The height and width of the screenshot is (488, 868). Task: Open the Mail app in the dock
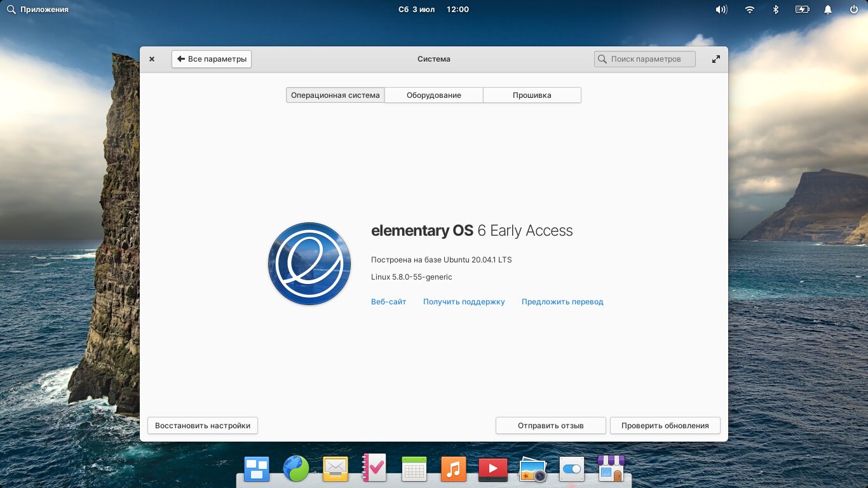[335, 470]
